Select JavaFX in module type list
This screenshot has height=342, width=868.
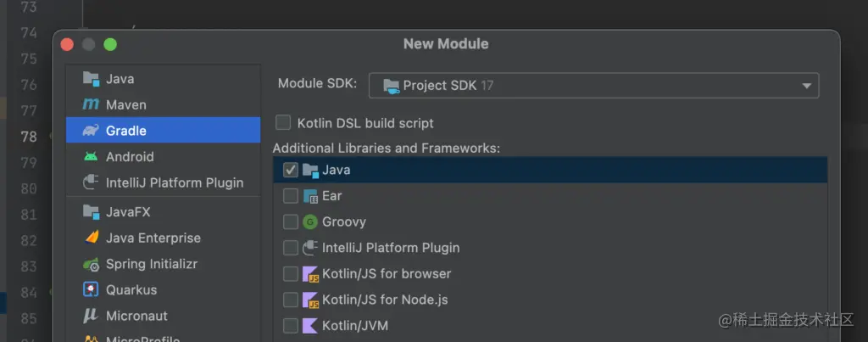tap(164, 212)
